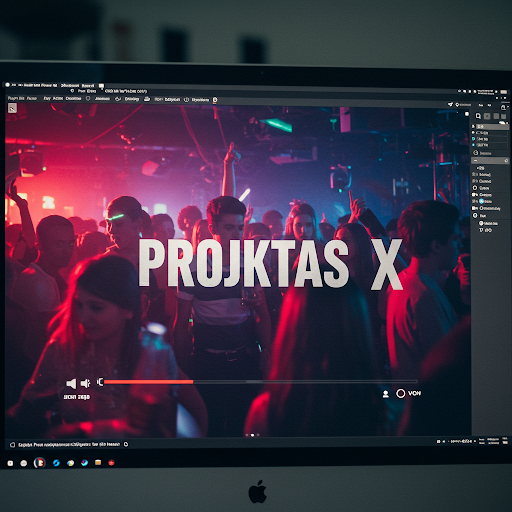The width and height of the screenshot is (512, 512).
Task: Select the cursor tool in canvas corner
Action: tap(12, 108)
